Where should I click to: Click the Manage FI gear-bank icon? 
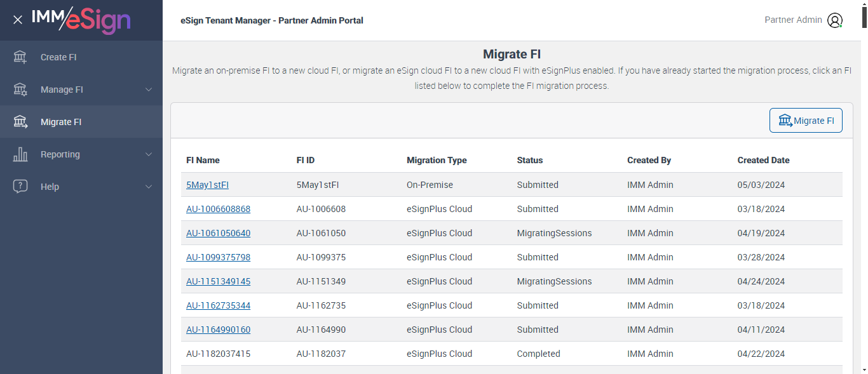[20, 90]
